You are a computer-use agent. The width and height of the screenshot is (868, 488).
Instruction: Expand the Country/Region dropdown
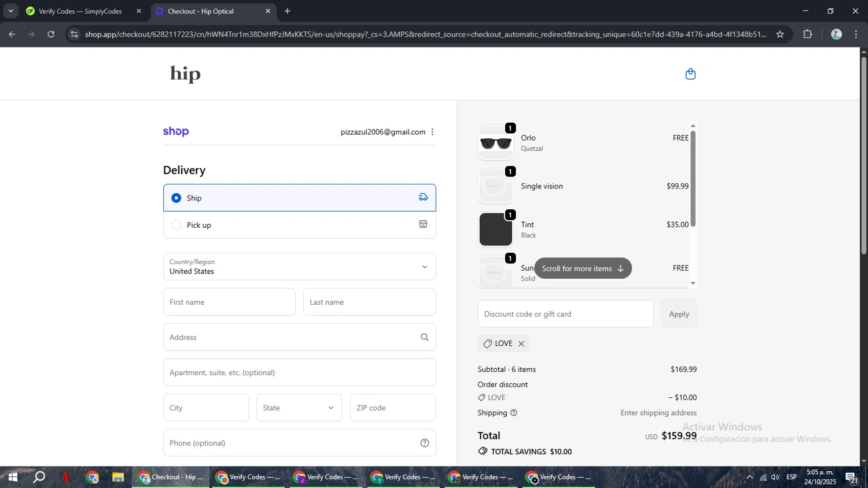coord(300,267)
